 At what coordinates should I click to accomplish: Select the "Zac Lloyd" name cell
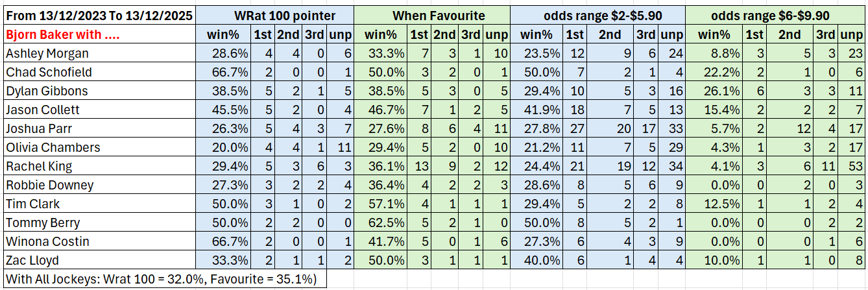click(31, 260)
